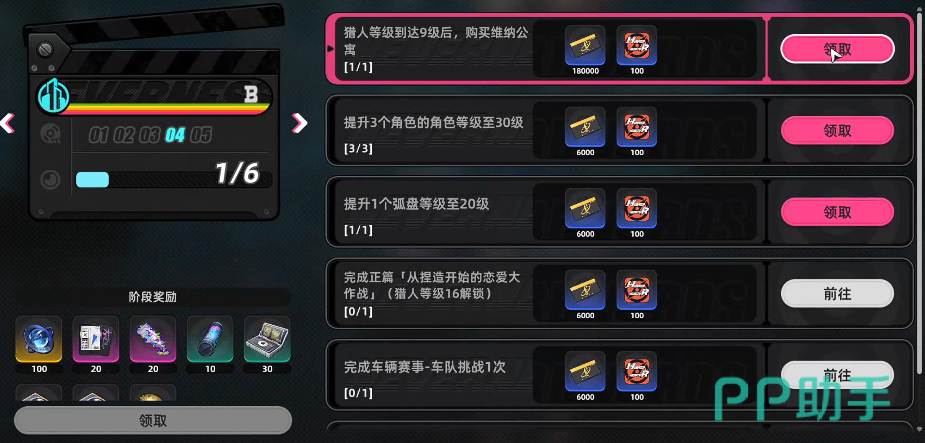Select stage 05 on the clapperboard

coord(201,135)
